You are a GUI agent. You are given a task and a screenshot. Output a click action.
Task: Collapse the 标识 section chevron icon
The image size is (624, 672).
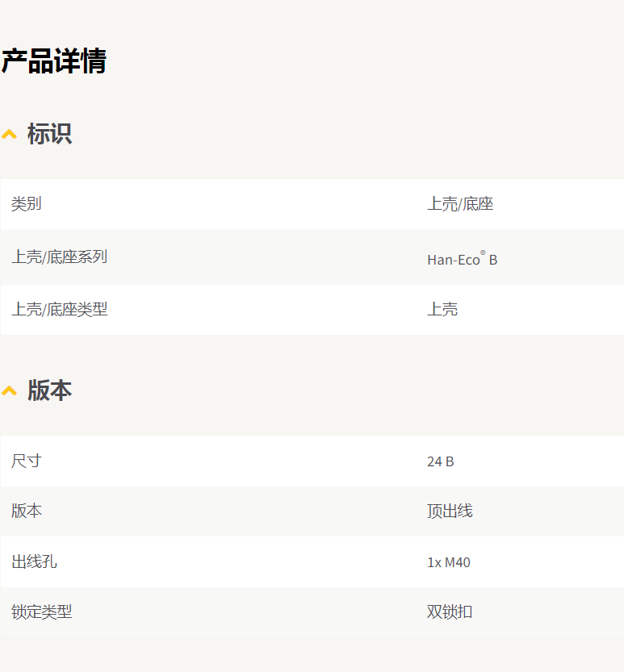[x=9, y=134]
